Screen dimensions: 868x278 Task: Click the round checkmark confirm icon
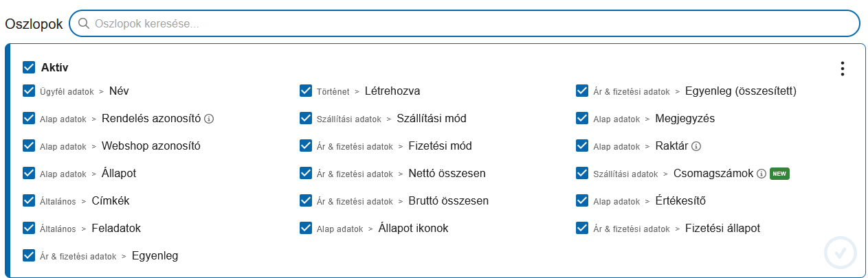(840, 253)
